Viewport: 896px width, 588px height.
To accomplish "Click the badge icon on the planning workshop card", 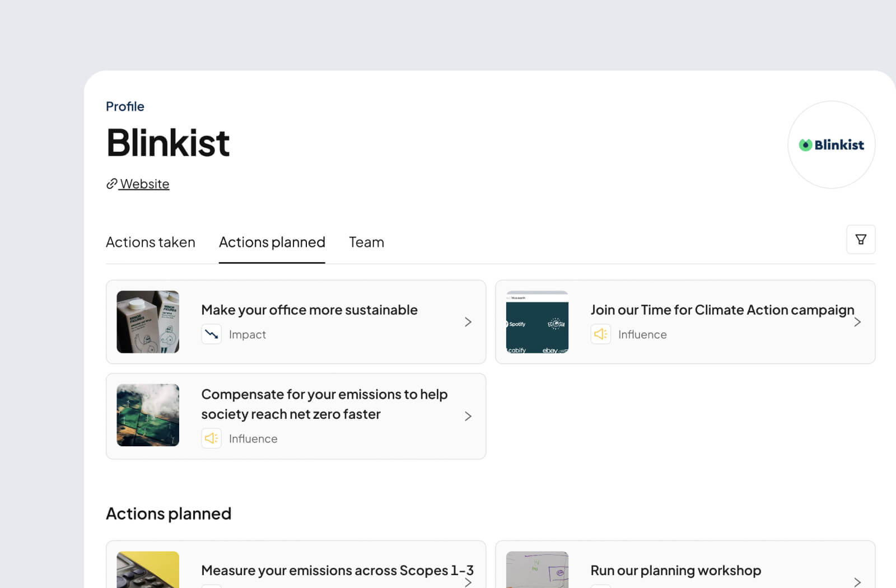I will (x=600, y=585).
